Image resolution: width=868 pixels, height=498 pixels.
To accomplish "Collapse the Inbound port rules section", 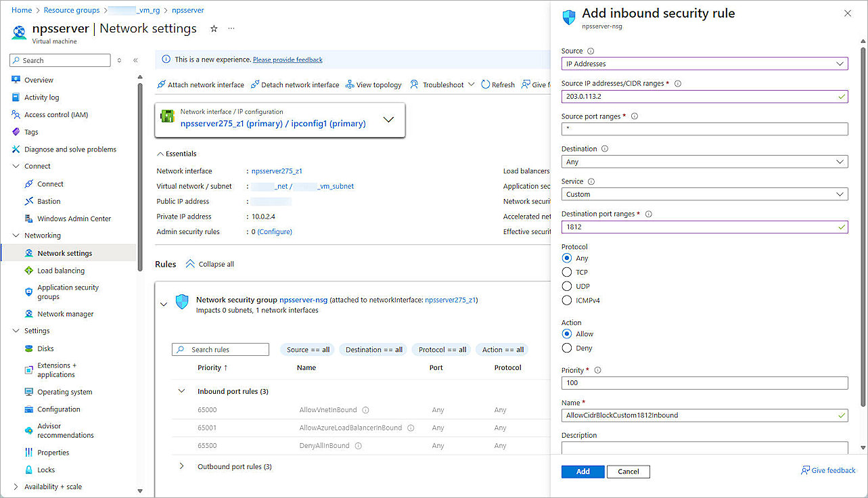I will click(x=181, y=390).
